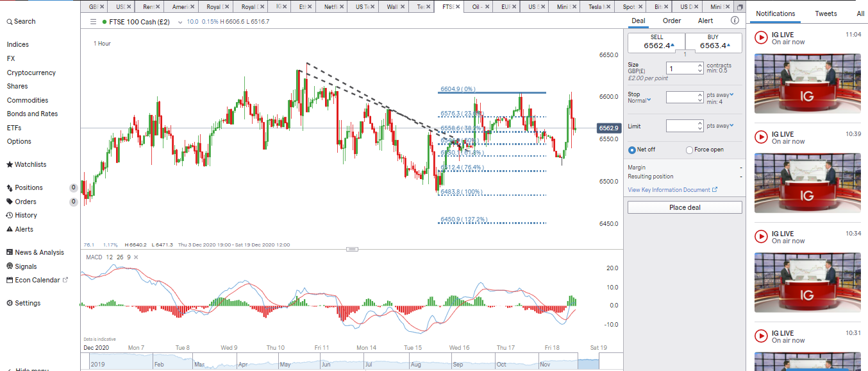This screenshot has width=868, height=371.
Task: Open the chart hamburger menu
Action: [x=93, y=21]
